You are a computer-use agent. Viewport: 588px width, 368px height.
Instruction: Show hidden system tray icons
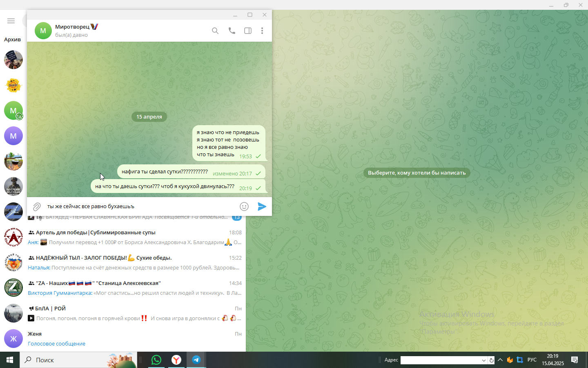[x=500, y=360]
